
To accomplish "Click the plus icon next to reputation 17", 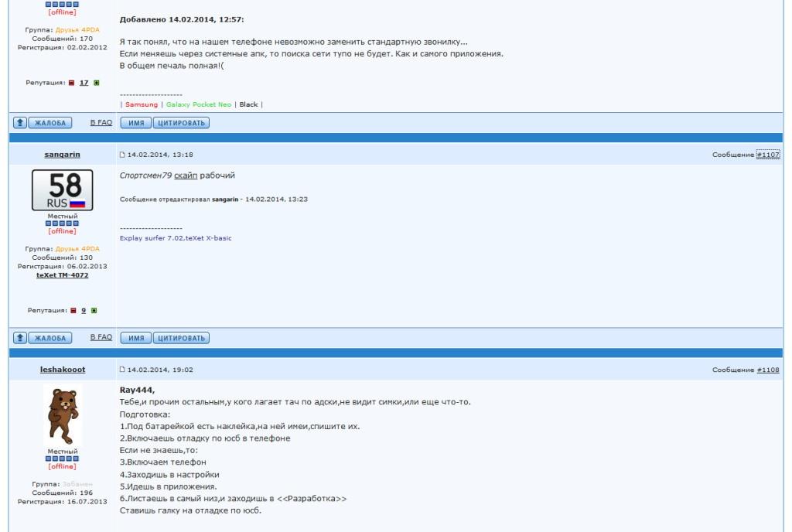I will tap(96, 83).
